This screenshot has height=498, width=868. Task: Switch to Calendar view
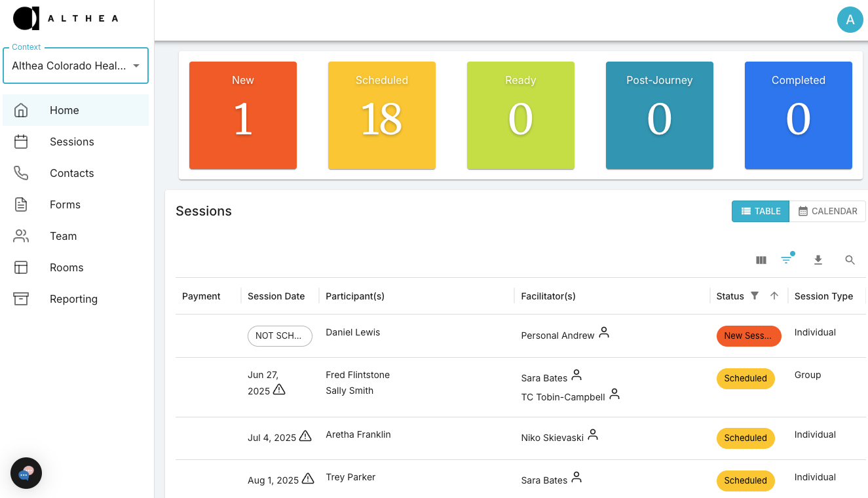pos(827,211)
